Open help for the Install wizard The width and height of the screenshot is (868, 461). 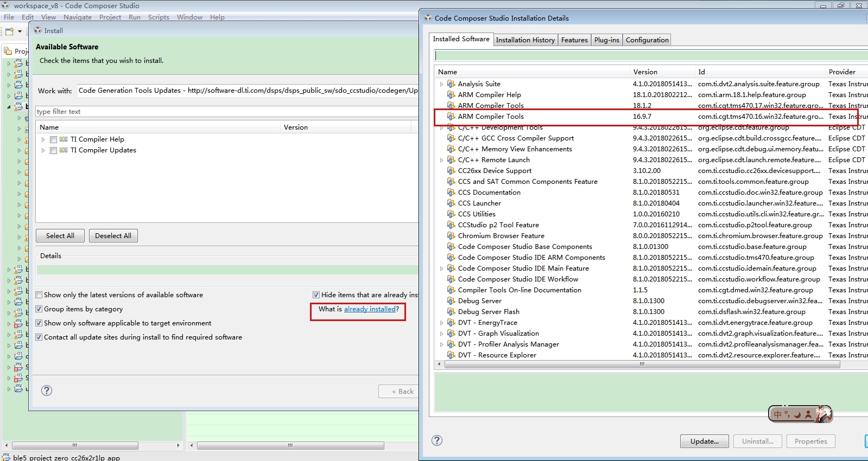coord(47,390)
